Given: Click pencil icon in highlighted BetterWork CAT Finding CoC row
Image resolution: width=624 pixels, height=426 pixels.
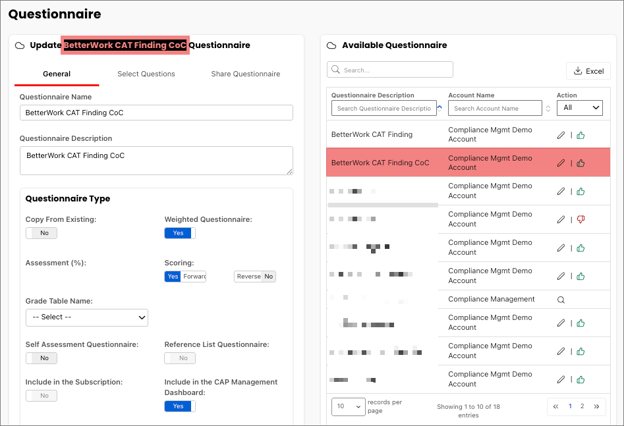Looking at the screenshot, I should tap(561, 163).
